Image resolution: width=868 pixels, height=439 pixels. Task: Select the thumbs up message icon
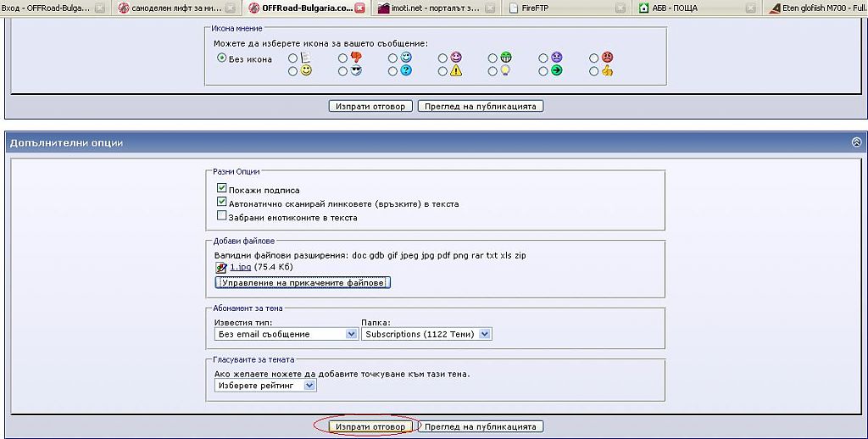pos(593,71)
